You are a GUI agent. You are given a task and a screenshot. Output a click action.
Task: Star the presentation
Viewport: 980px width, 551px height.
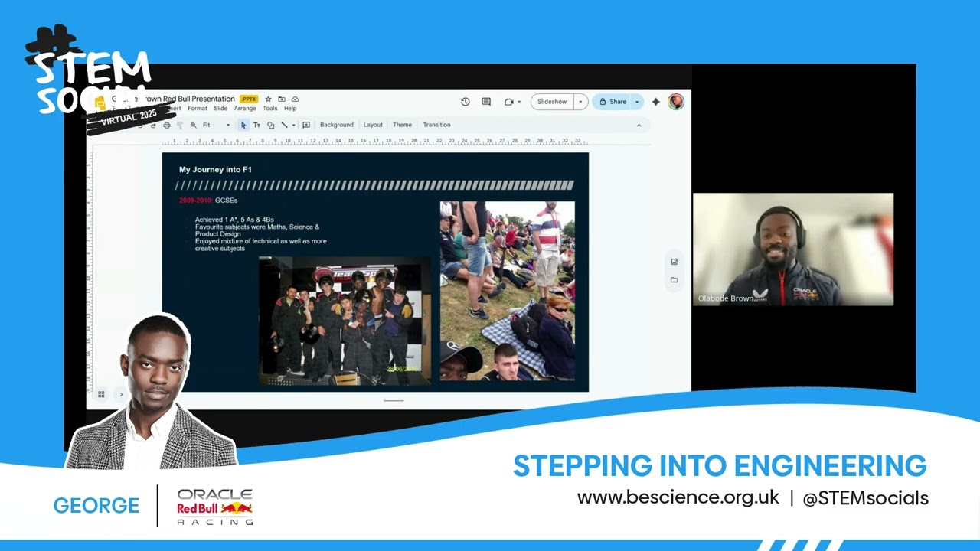pos(268,99)
